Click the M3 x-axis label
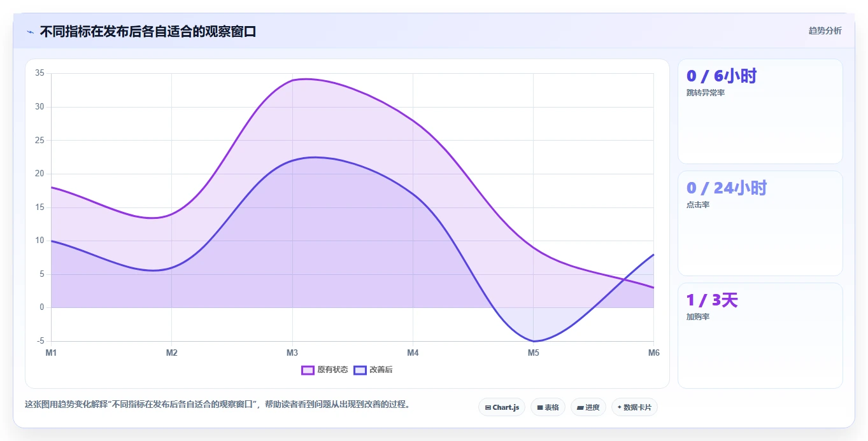The height and width of the screenshot is (441, 868). pos(292,353)
